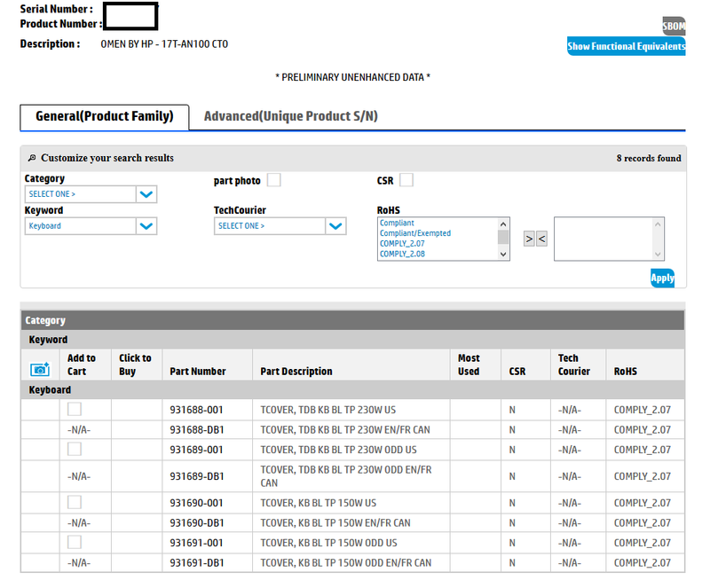
Task: Select COMPLY_2.07 in RoHS list
Action: point(403,244)
